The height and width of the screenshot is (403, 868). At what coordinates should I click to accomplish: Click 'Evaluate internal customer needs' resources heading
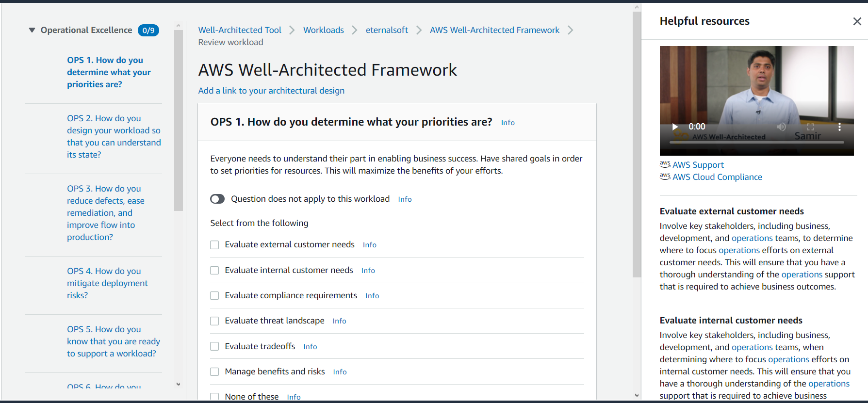click(x=731, y=321)
